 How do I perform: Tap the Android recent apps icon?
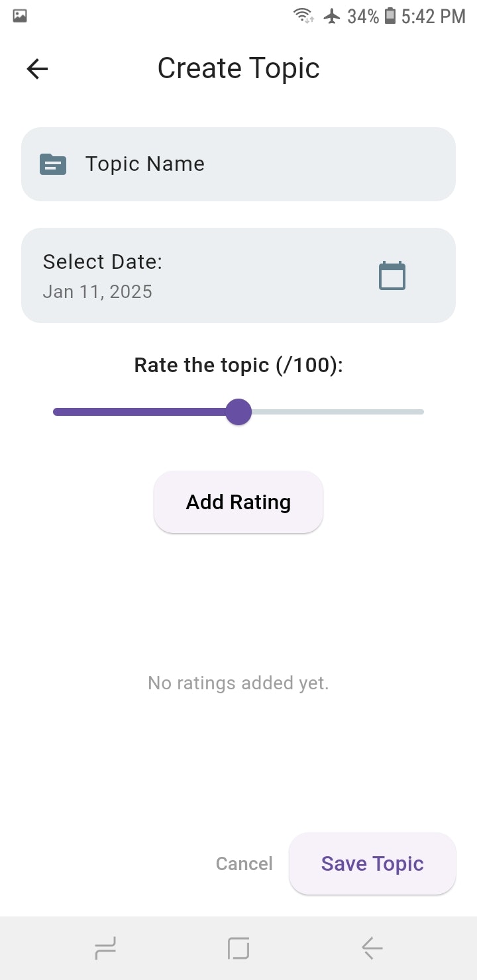tap(105, 948)
